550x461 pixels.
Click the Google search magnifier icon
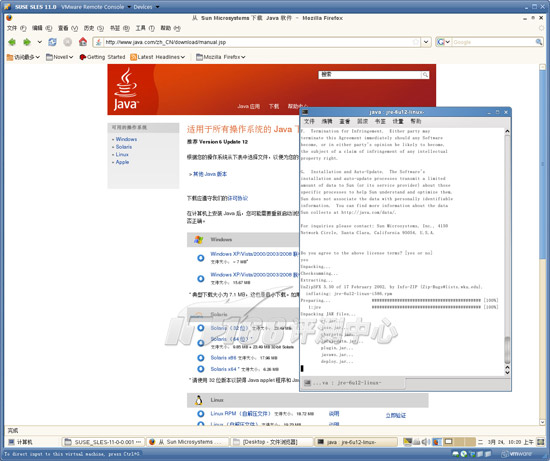point(539,42)
